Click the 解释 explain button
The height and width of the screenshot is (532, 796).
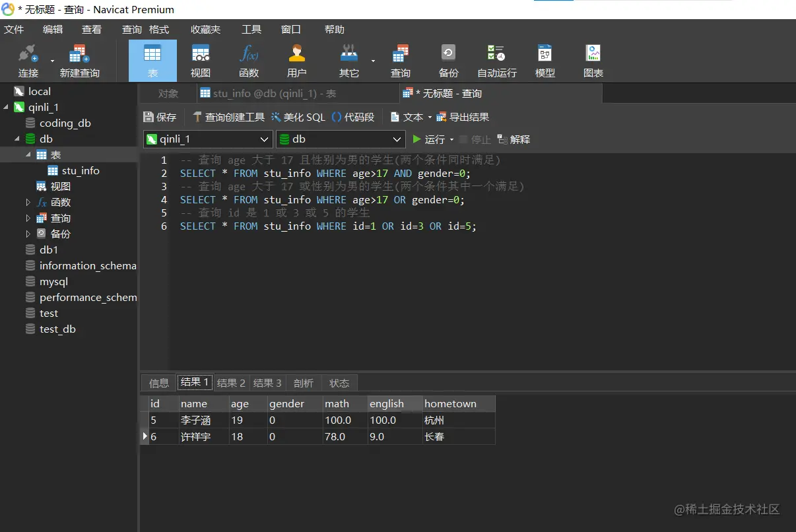(x=514, y=139)
